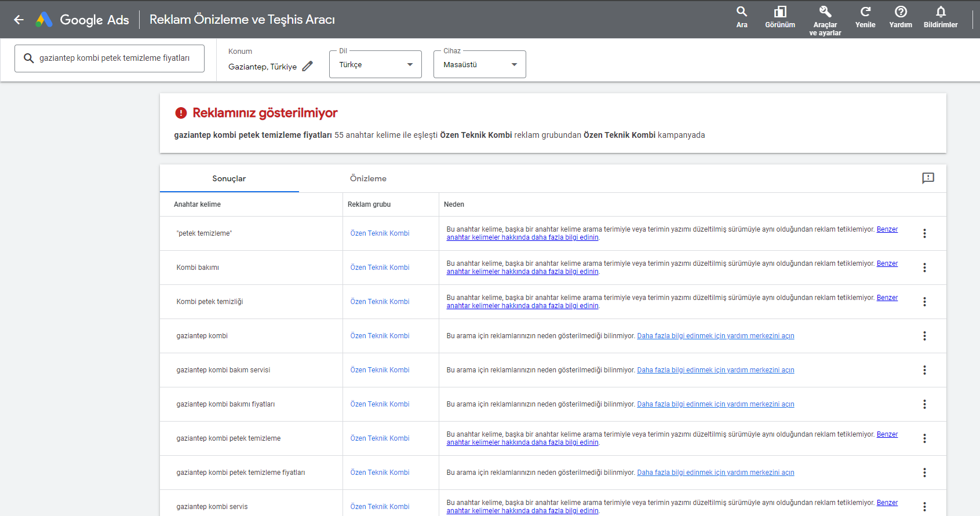This screenshot has width=980, height=516.
Task: Open the Ara search tool
Action: point(742,17)
